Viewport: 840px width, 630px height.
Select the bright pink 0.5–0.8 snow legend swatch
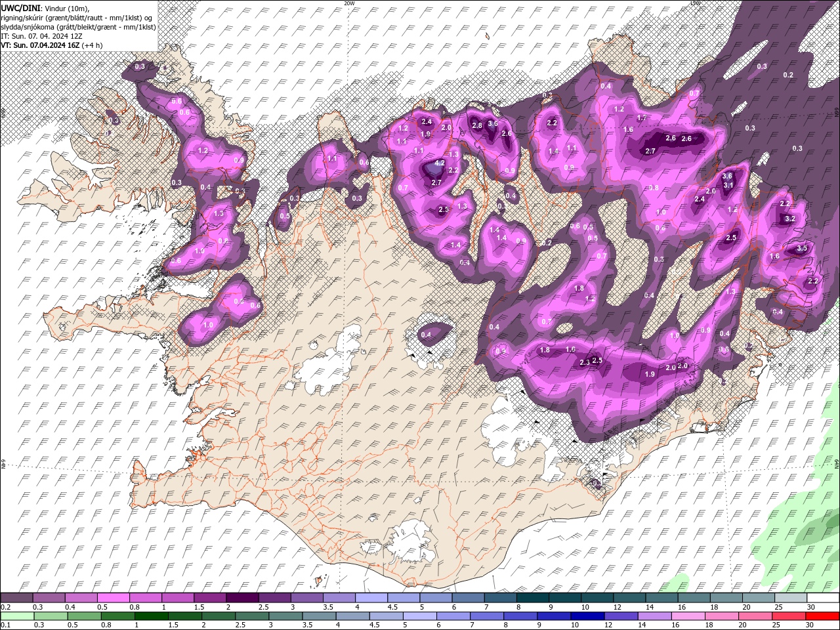(x=114, y=598)
